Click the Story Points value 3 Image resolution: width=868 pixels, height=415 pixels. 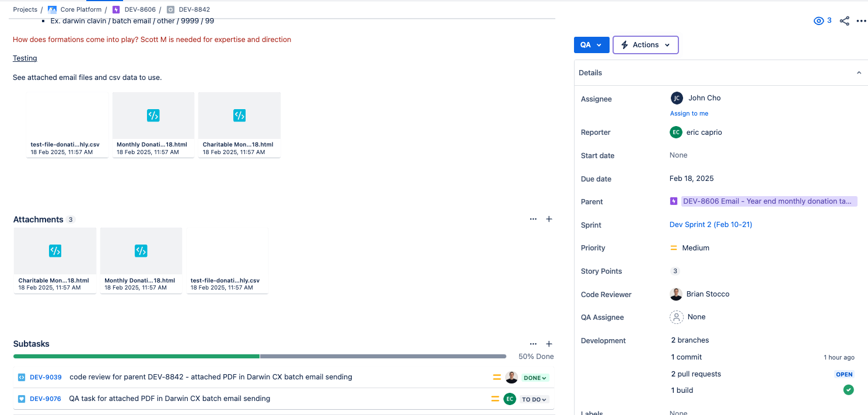pos(675,271)
